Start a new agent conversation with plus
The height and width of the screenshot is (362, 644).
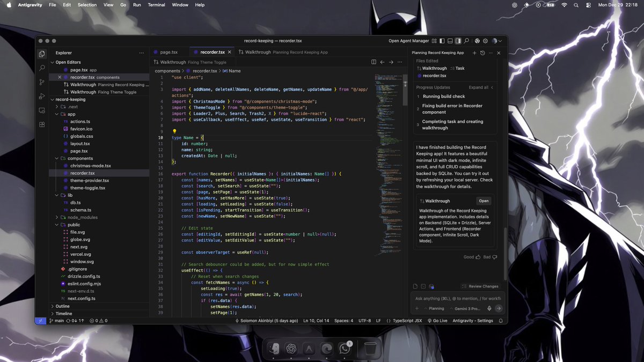click(x=474, y=53)
